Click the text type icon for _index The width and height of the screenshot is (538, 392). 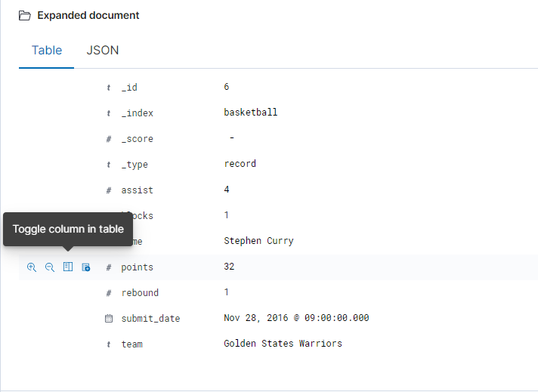pos(109,113)
